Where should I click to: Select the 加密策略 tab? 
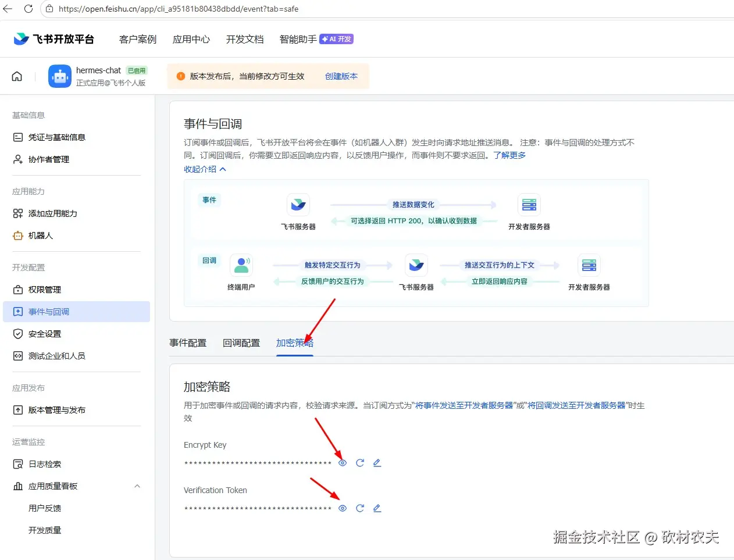pos(295,343)
